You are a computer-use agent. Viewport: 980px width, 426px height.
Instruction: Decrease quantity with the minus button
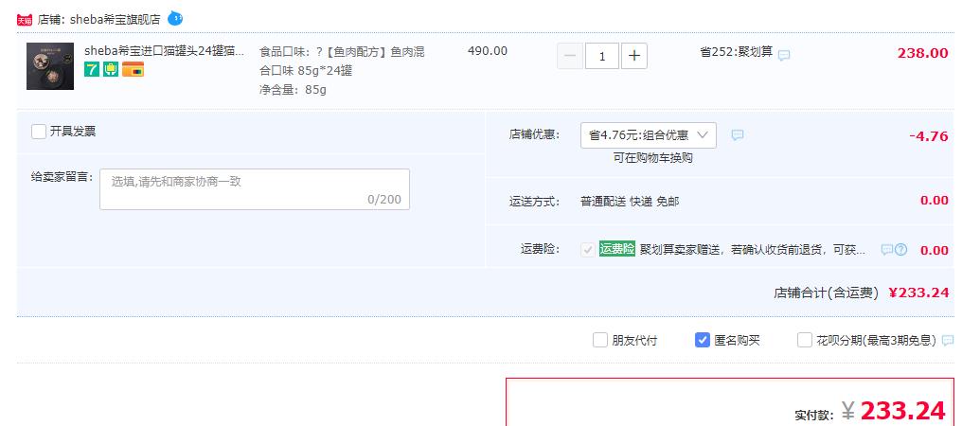(570, 56)
